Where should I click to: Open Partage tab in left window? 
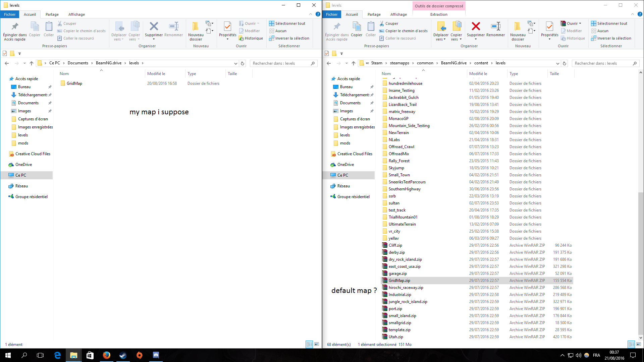coord(52,14)
